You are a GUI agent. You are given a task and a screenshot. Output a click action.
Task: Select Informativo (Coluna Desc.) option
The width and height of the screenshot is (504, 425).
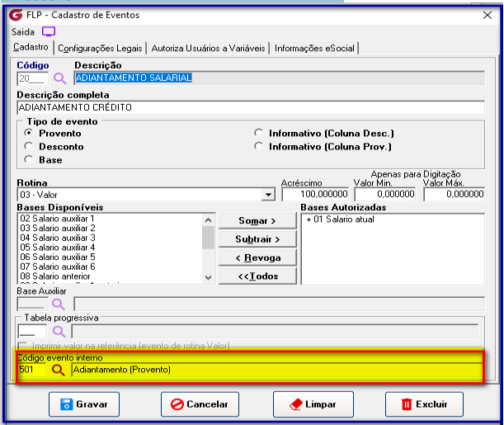[258, 133]
